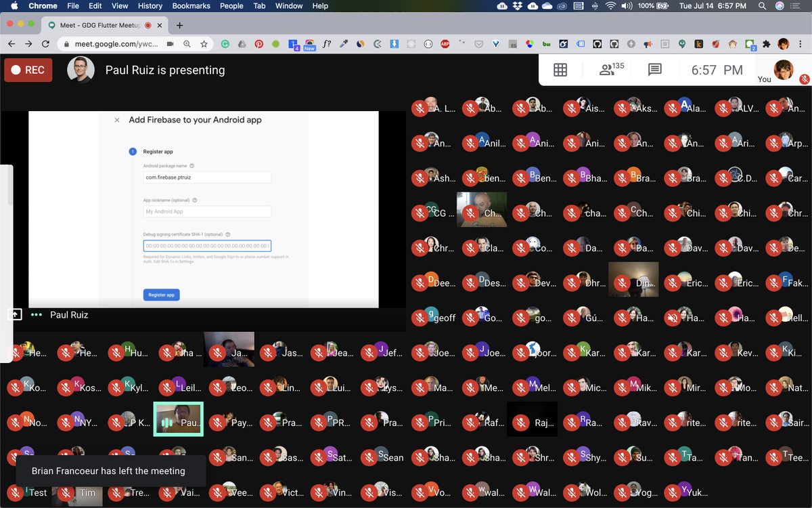Open the Window menu
Screen dimensions: 812x508
tap(289, 5)
